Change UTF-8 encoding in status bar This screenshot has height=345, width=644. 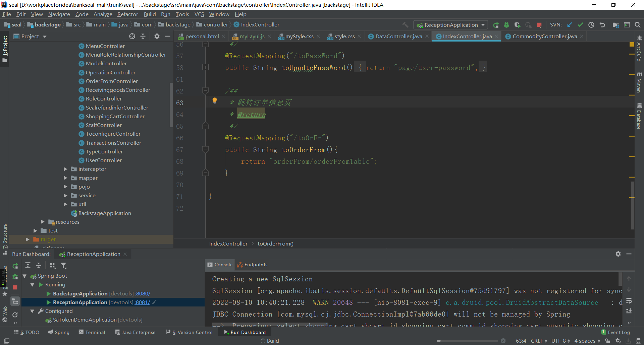click(561, 341)
